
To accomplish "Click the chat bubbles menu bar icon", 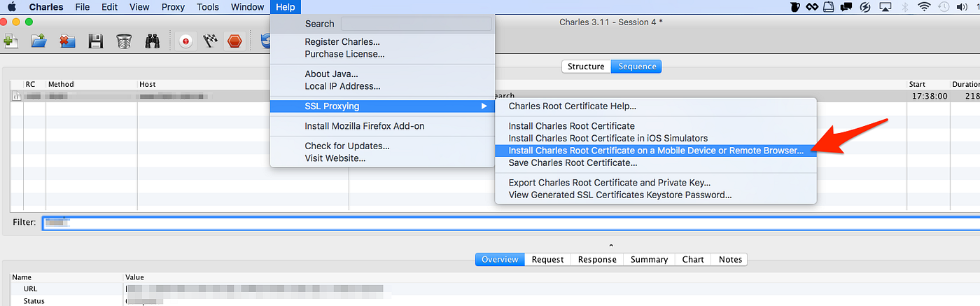I will (846, 7).
